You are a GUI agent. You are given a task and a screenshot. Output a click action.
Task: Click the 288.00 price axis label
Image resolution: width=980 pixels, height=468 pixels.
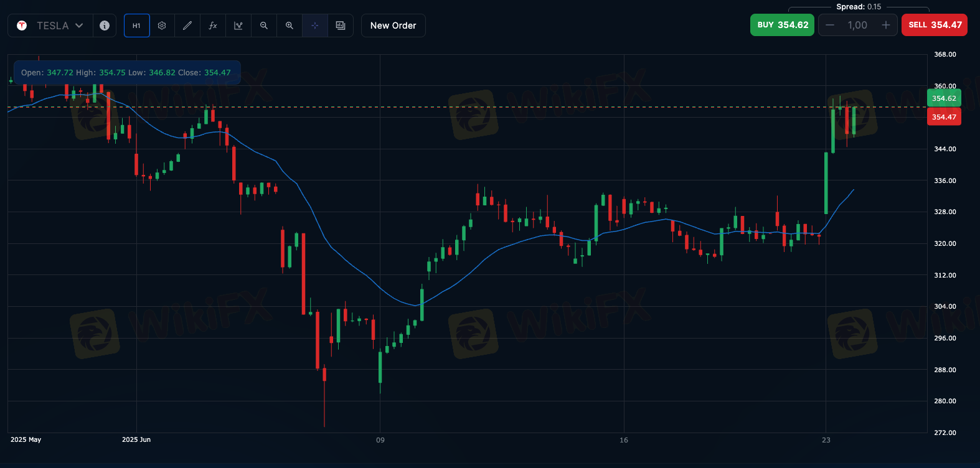945,370
